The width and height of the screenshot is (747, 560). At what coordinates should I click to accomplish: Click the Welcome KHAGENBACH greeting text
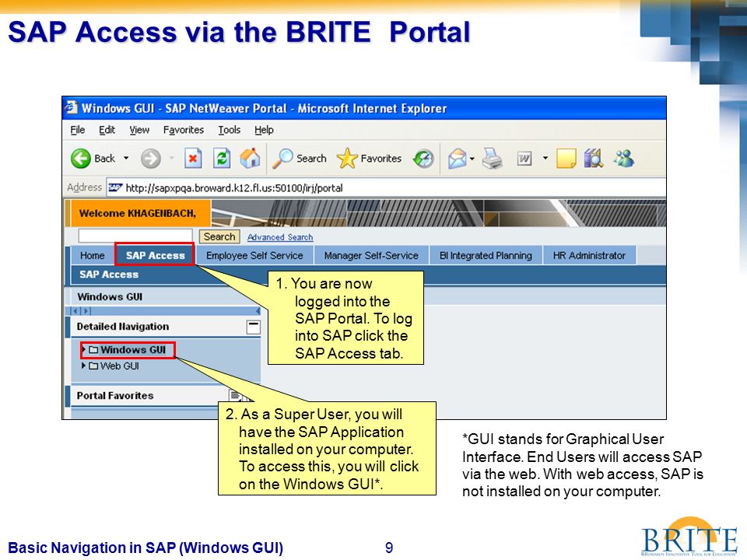click(x=138, y=213)
